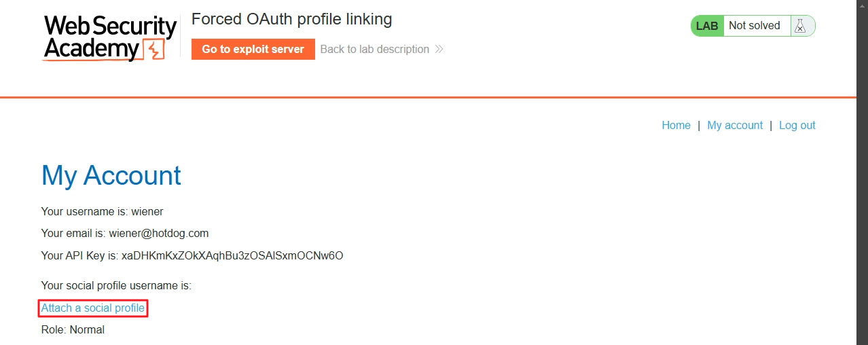Image resolution: width=868 pixels, height=345 pixels.
Task: Go back to lab description
Action: click(375, 49)
